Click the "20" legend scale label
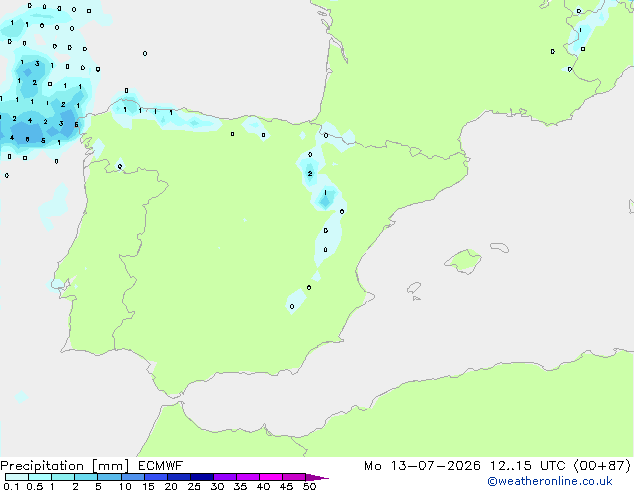 click(171, 486)
